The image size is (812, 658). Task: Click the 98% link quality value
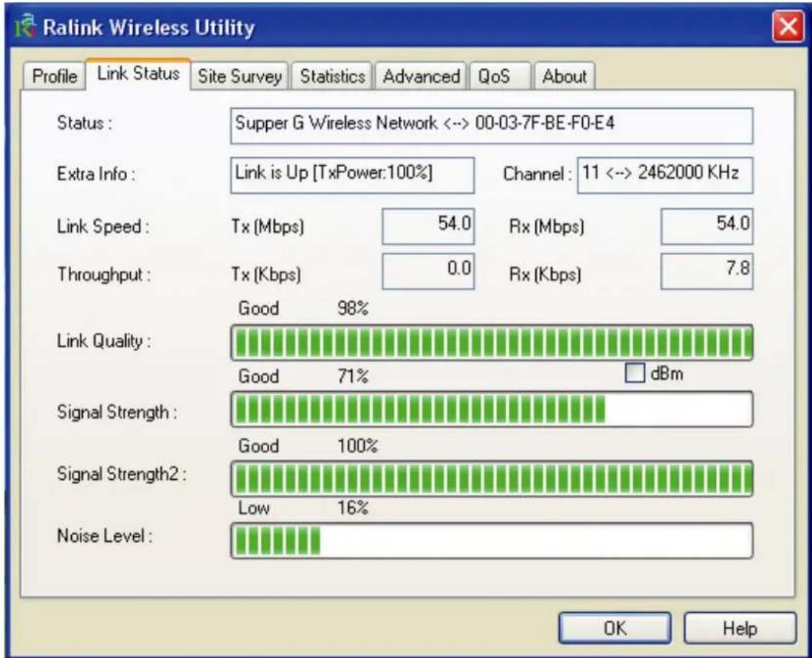pyautogui.click(x=353, y=308)
